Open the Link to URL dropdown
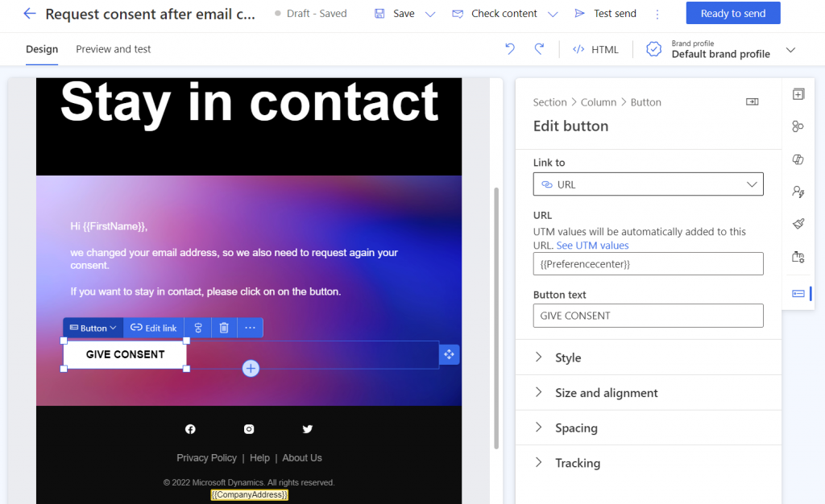 tap(648, 184)
